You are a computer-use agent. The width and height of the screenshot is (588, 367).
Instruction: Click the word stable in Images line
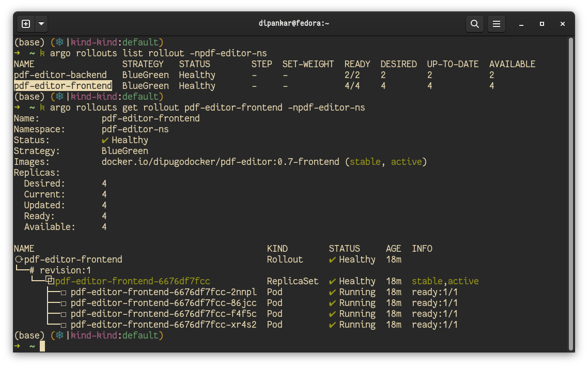pyautogui.click(x=365, y=162)
